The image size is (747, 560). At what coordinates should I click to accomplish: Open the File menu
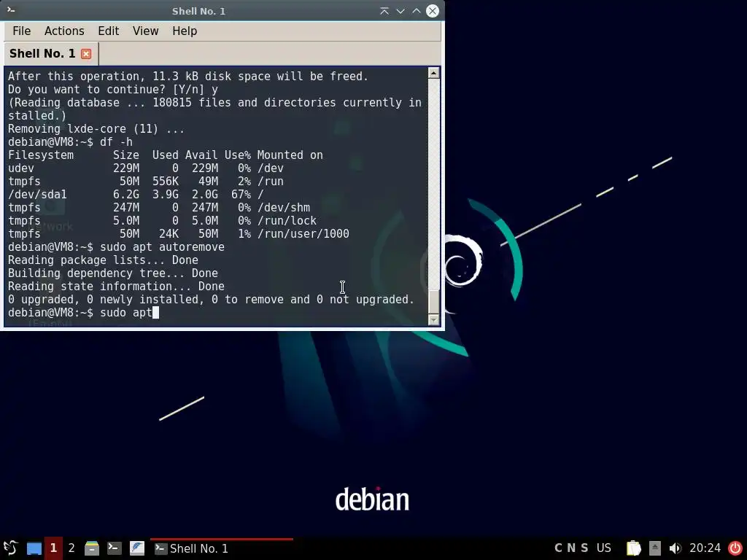coord(21,31)
